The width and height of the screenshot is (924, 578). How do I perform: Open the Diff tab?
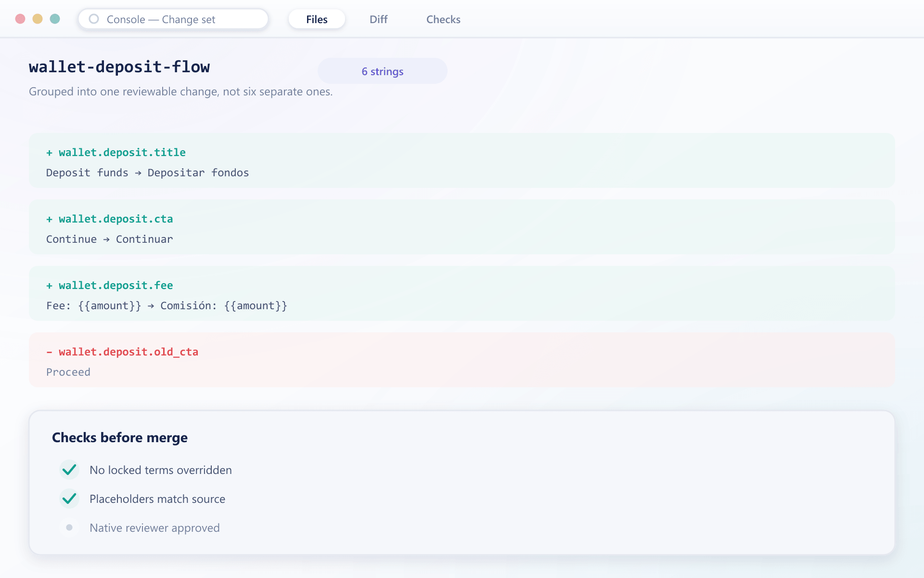pos(378,19)
